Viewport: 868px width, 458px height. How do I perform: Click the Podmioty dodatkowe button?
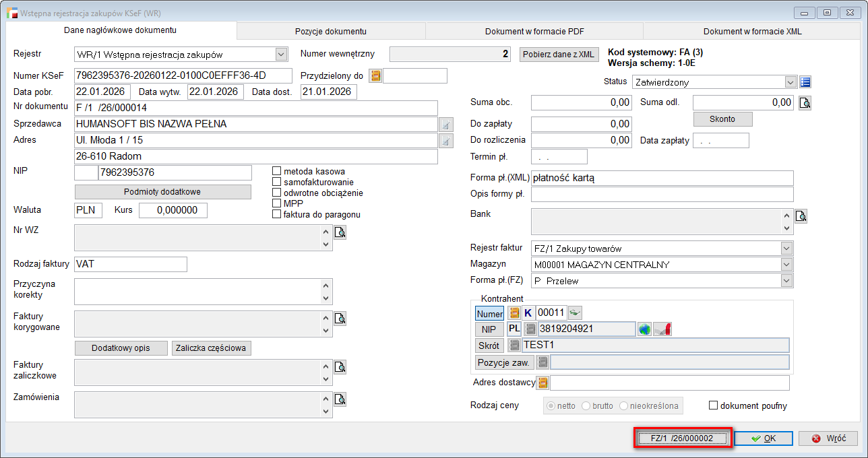tap(162, 192)
